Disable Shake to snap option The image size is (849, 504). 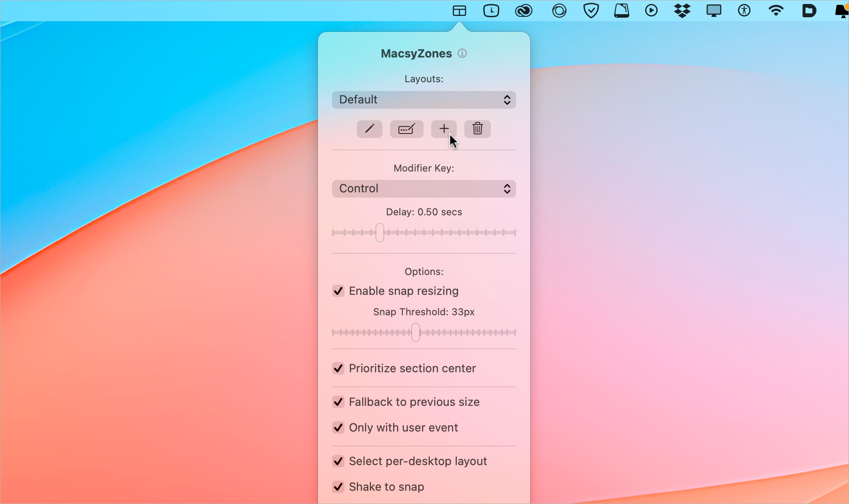[x=338, y=487]
